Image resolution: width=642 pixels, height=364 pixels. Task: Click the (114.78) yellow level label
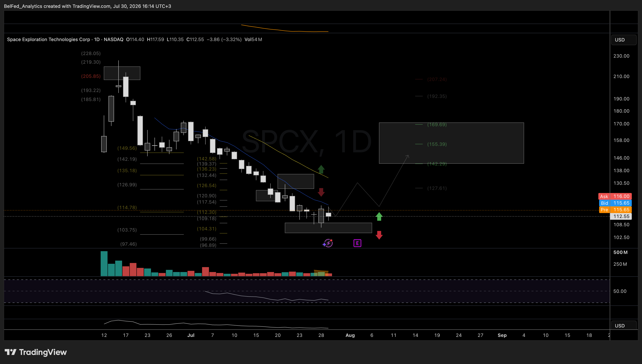(x=127, y=207)
